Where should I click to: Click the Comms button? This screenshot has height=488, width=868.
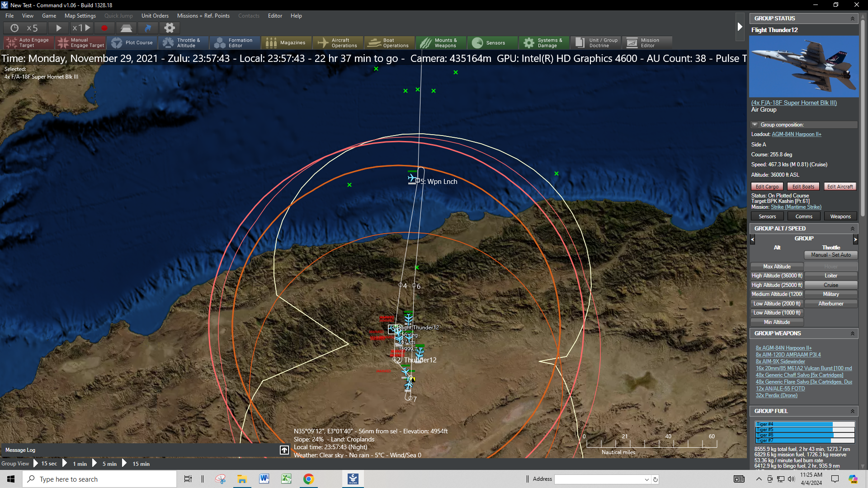(x=804, y=216)
